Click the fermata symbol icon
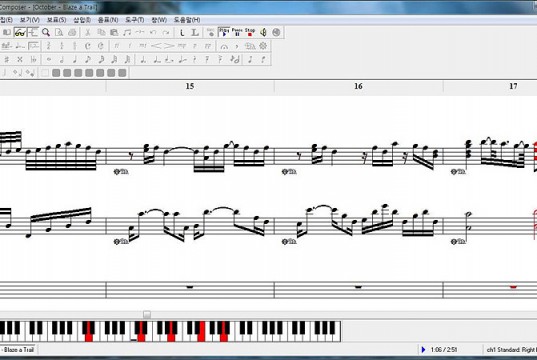Image resolution: width=537 pixels, height=360 pixels. click(x=224, y=46)
